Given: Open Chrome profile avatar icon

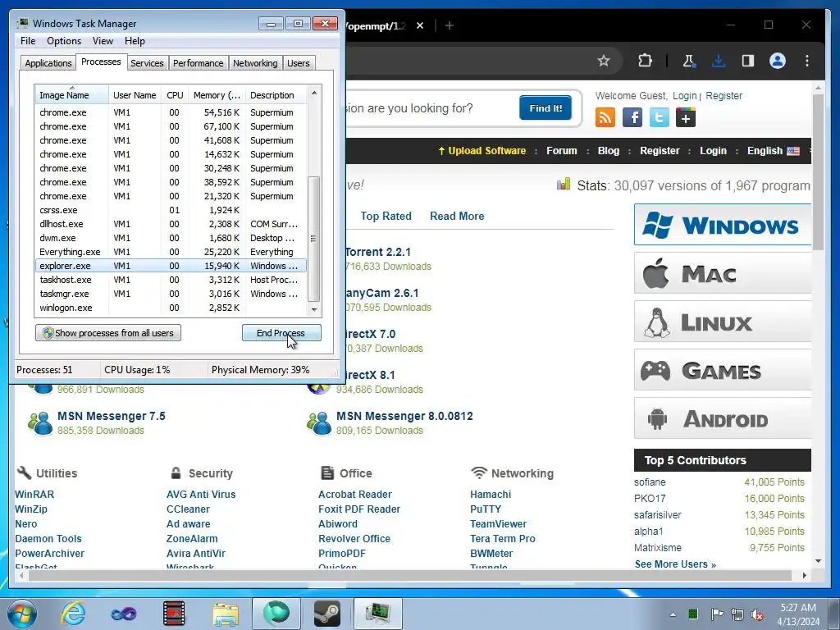Looking at the screenshot, I should coord(778,61).
